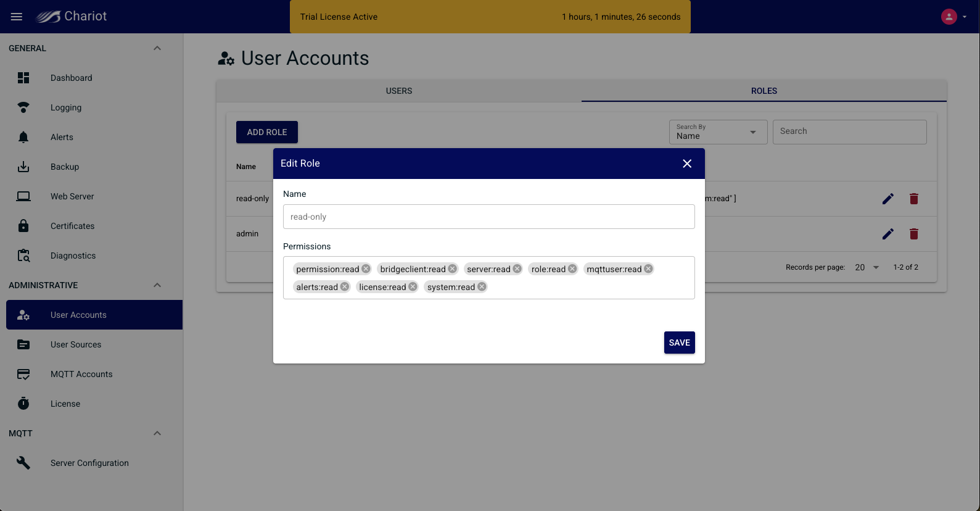Remove the permission:read chip

[x=366, y=269]
